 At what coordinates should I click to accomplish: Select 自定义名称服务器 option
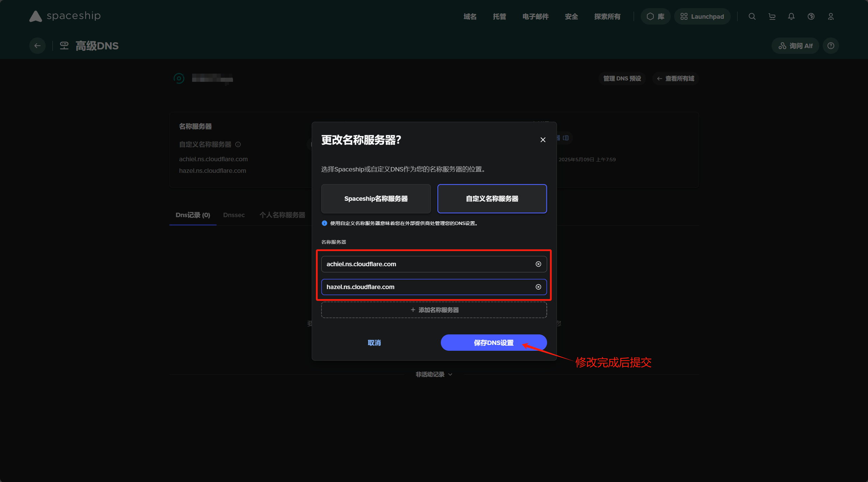(x=492, y=199)
